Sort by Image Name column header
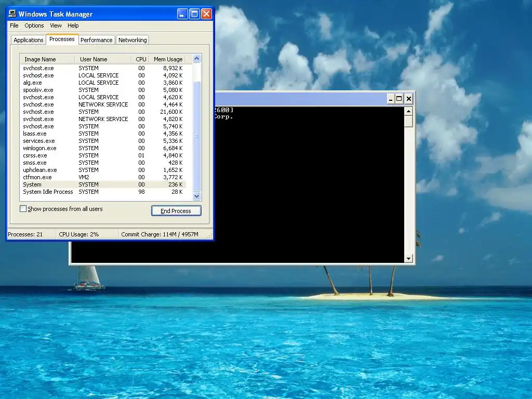The height and width of the screenshot is (399, 532). point(47,59)
